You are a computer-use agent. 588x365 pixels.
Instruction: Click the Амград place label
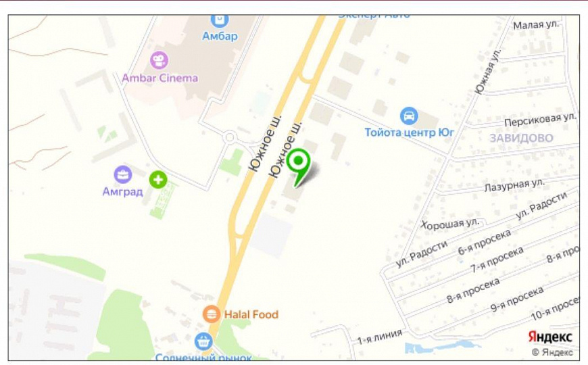click(x=122, y=192)
